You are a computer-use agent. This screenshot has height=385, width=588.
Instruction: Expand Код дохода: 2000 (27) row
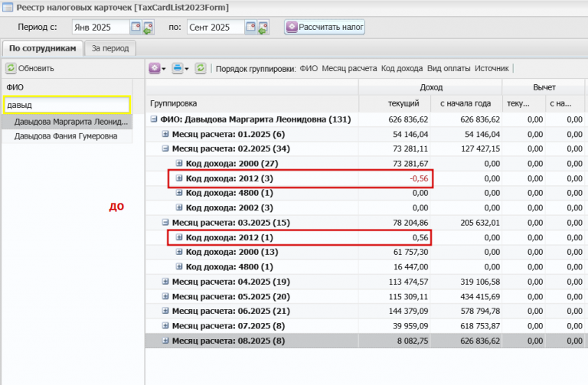pos(179,163)
